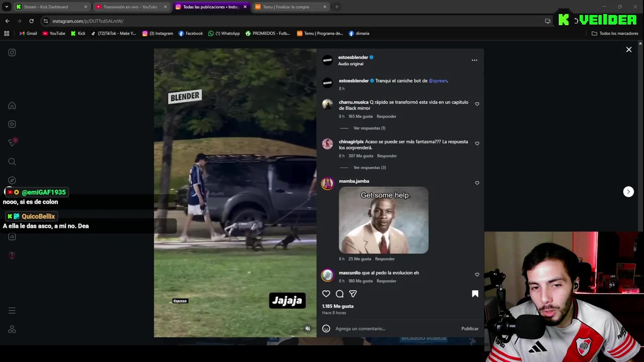Viewport: 644px width, 362px height.
Task: Toggle saved bookmark icon on post
Action: (475, 294)
